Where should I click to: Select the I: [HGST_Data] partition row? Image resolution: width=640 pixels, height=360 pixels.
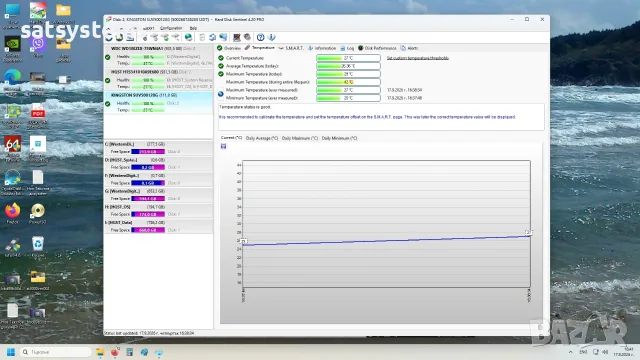158,226
